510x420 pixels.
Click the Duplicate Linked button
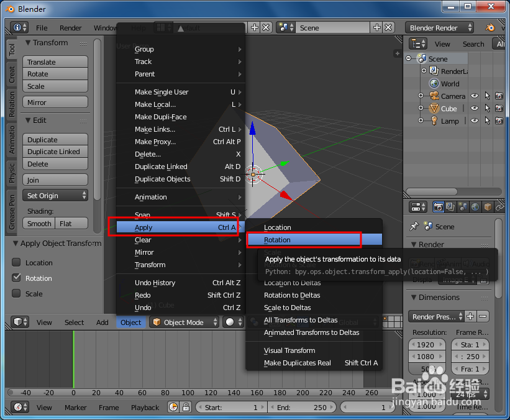point(55,152)
